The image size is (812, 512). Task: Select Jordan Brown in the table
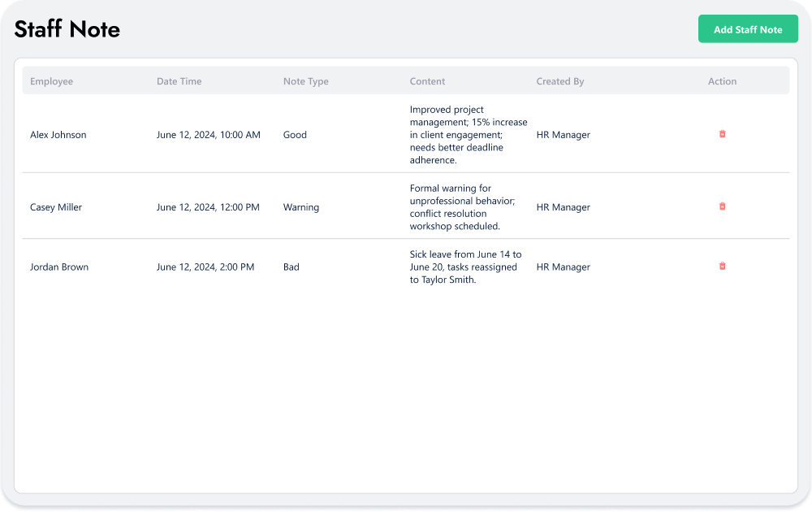58,267
